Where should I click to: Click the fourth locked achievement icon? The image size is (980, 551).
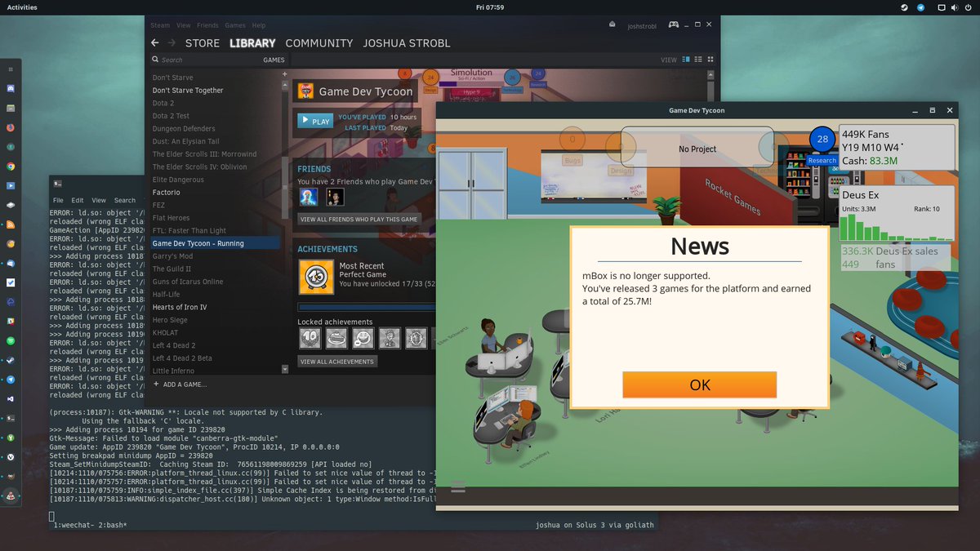tap(390, 338)
